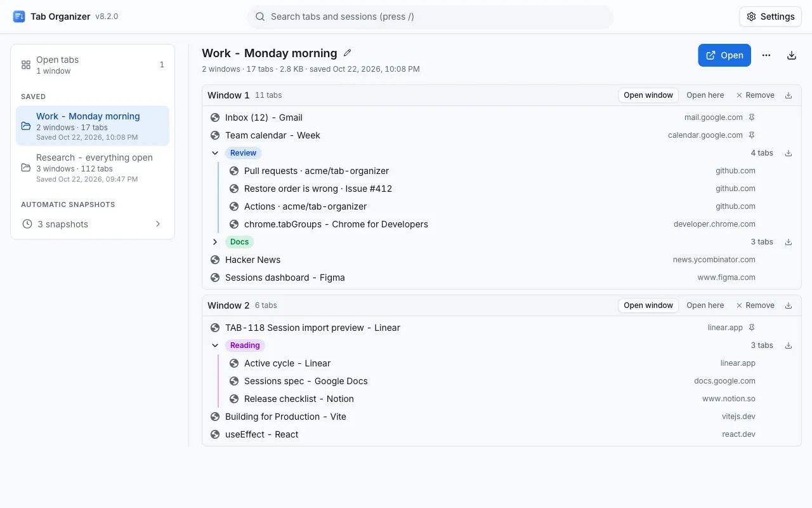Export the Review group via its download icon
Screen dimensions: 812x508
(x=789, y=153)
